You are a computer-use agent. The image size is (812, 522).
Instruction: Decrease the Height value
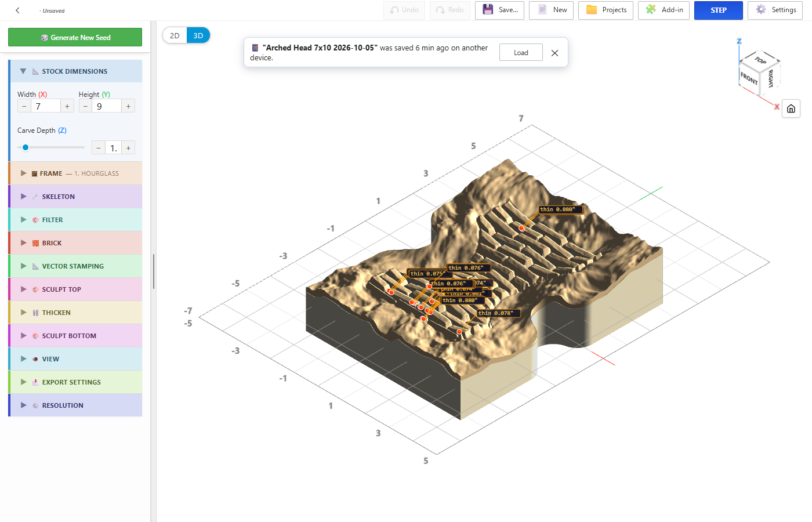point(85,106)
